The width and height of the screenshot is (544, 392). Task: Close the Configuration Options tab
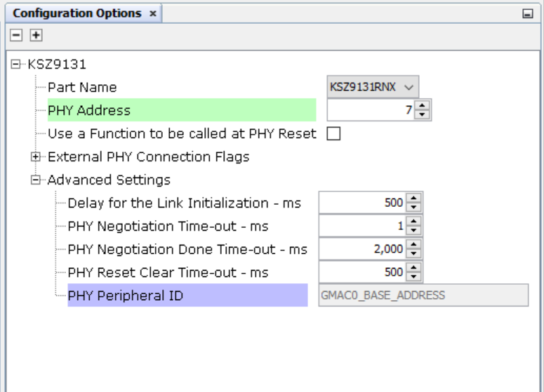coord(152,13)
